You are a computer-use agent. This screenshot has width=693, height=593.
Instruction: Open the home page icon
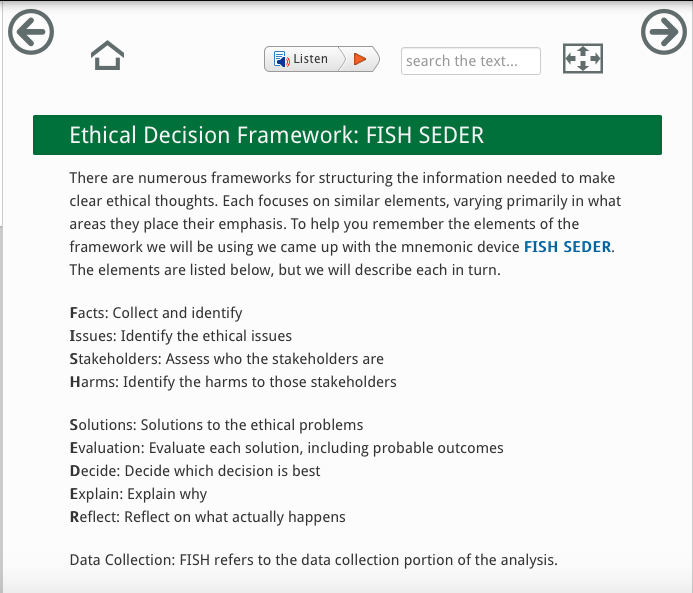pyautogui.click(x=107, y=57)
